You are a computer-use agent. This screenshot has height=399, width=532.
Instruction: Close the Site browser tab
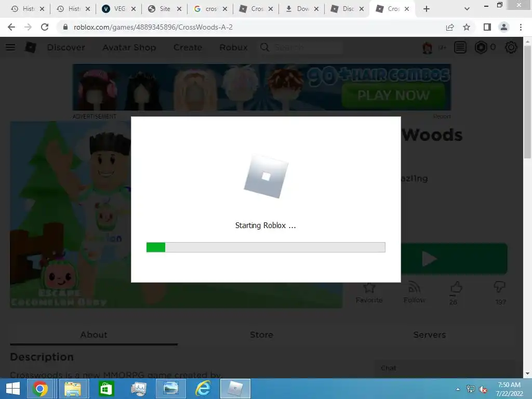point(179,9)
